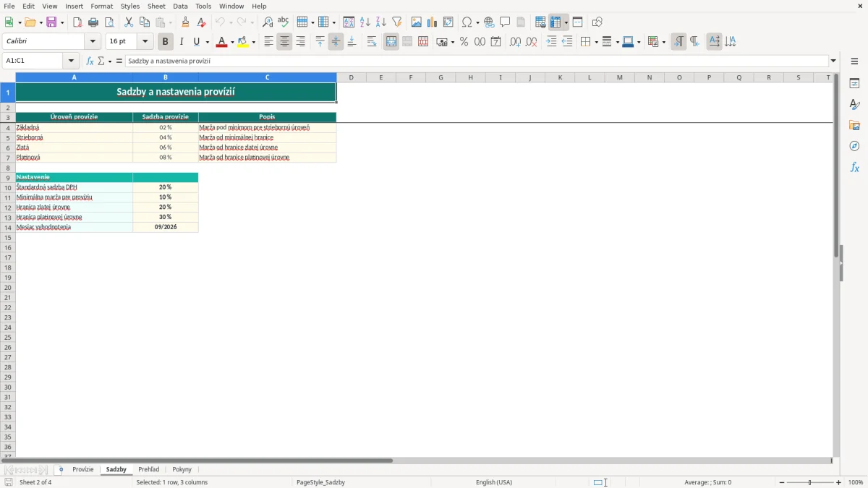Viewport: 868px width, 488px height.
Task: Open Find & Replace tool
Action: click(x=268, y=22)
